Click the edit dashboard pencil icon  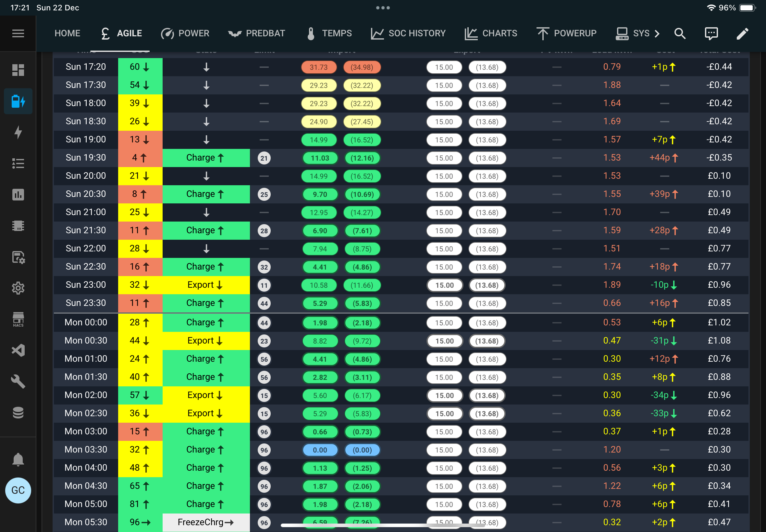coord(742,33)
